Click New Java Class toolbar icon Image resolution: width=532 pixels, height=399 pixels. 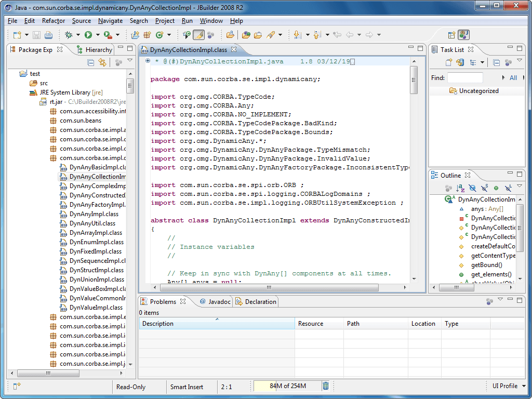click(x=159, y=35)
